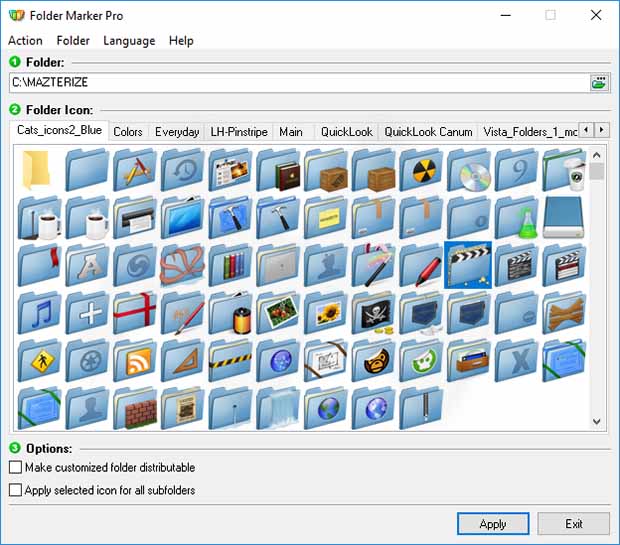Pick the white plus sign folder icon

pos(86,312)
